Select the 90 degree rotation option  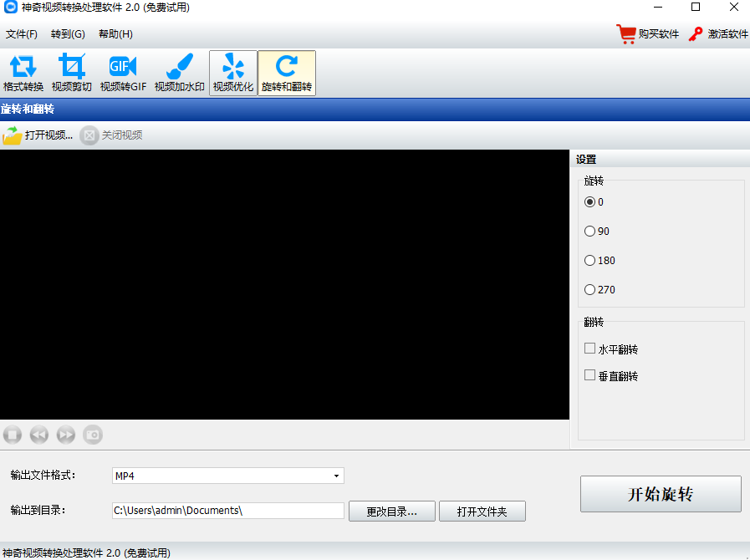pos(589,231)
